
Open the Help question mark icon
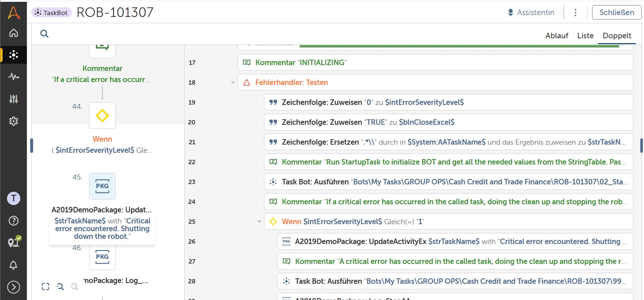click(14, 220)
